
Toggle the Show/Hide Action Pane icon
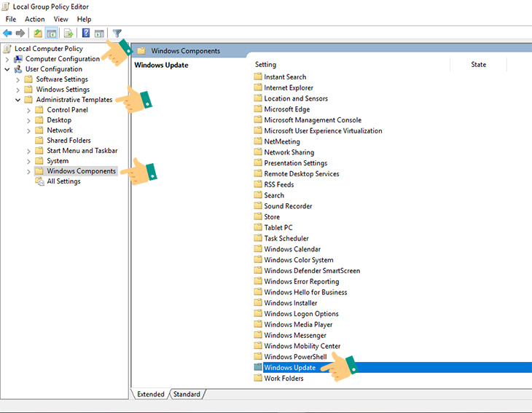coord(99,33)
